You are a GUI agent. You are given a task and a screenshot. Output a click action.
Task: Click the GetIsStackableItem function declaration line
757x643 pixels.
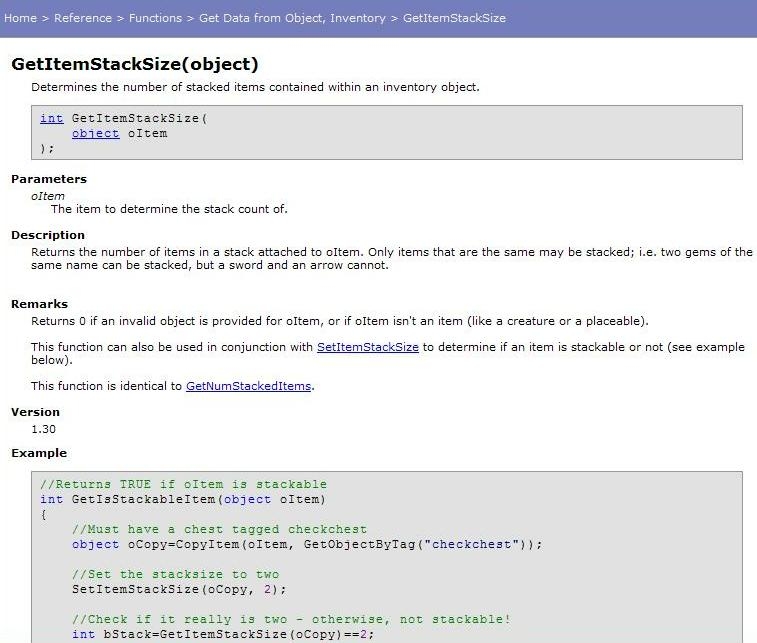(x=183, y=499)
